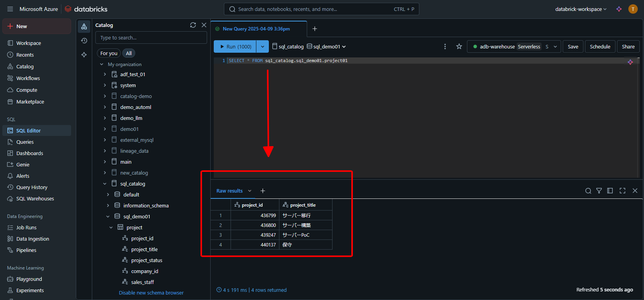Click the top search data bar
Image resolution: width=644 pixels, height=300 pixels.
tap(321, 9)
